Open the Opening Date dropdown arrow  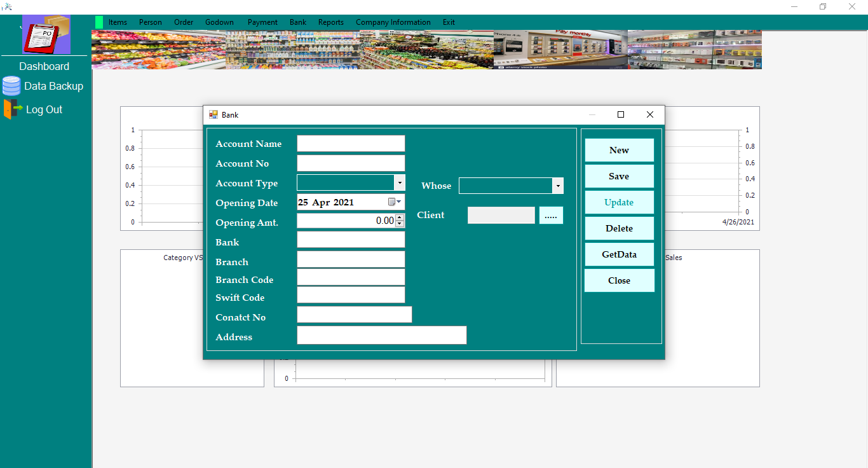pos(399,202)
